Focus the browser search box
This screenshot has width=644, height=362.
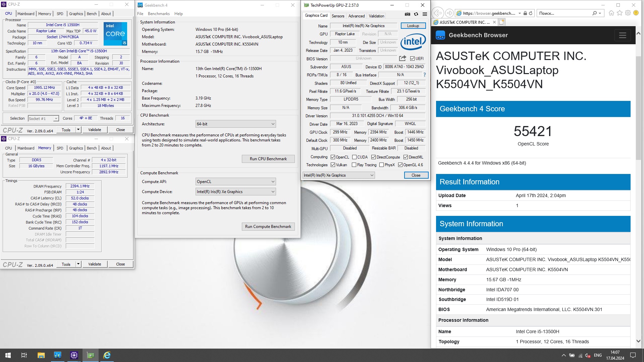(x=564, y=13)
